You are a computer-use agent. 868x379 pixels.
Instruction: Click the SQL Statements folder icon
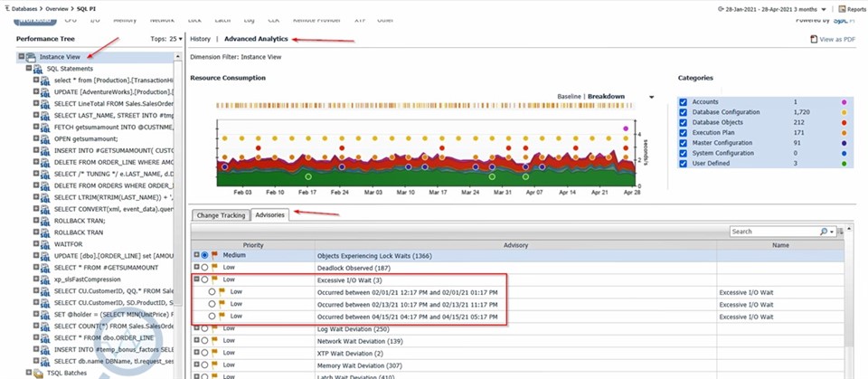tap(38, 69)
